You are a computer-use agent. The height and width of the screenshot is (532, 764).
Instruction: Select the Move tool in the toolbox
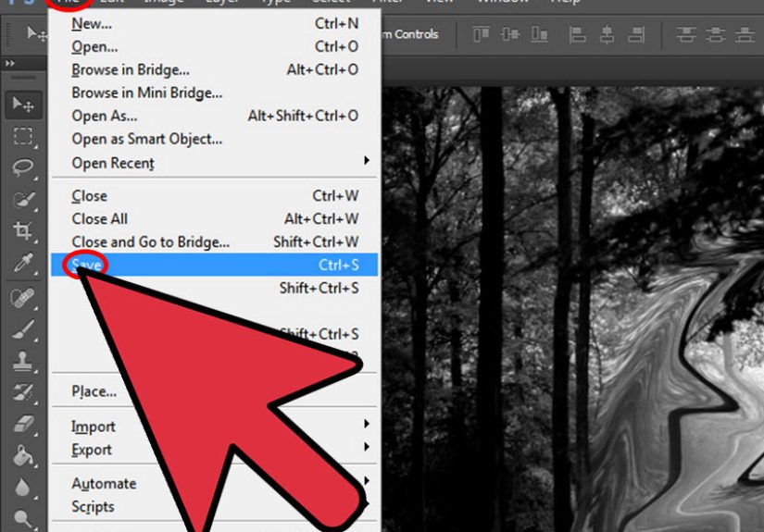[x=23, y=105]
